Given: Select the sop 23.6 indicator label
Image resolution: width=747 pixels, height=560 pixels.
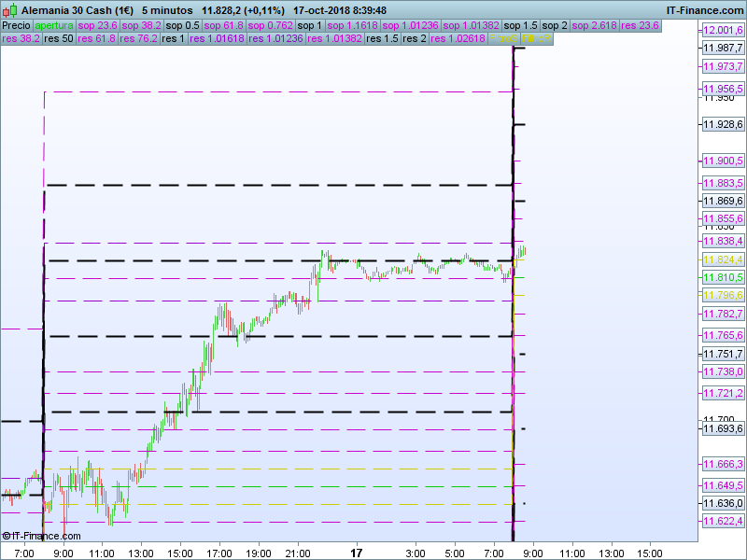Looking at the screenshot, I should point(98,25).
